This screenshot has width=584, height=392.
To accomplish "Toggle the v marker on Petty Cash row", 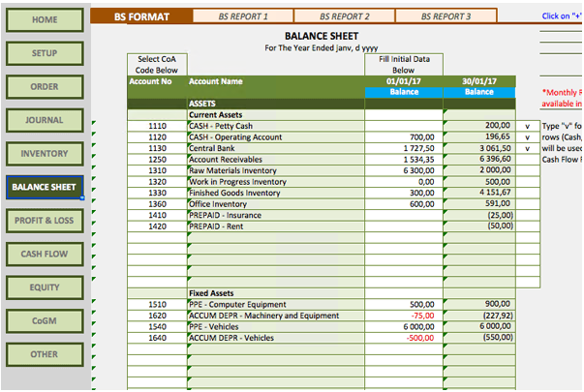I will pyautogui.click(x=528, y=126).
